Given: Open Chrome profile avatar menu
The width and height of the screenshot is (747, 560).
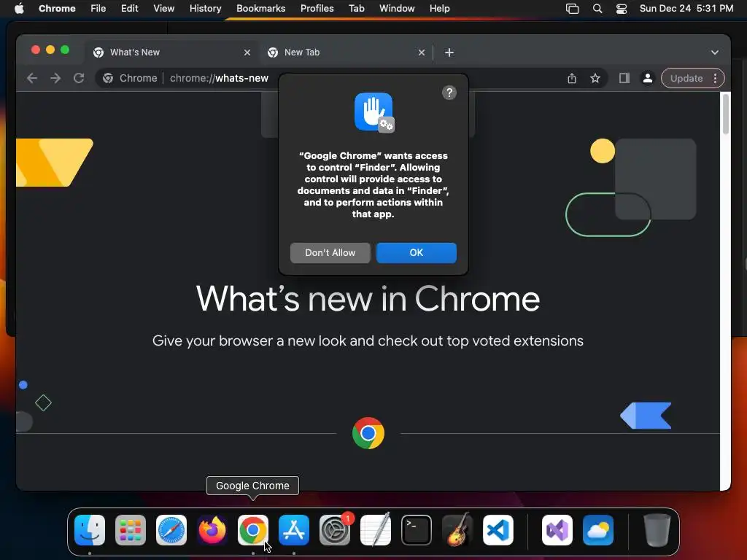Looking at the screenshot, I should 648,78.
